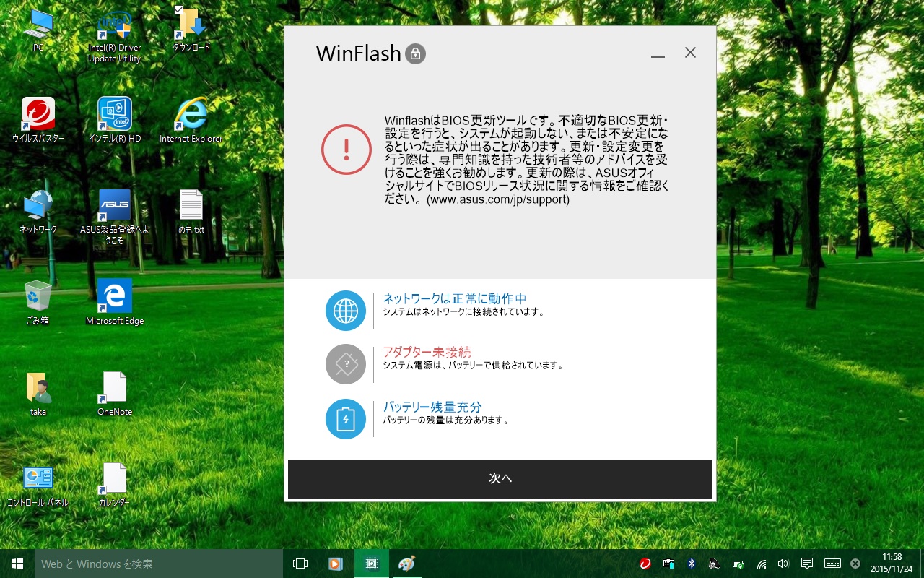Click the battery power tray icon
Screen dimensions: 924x578
coord(668,564)
